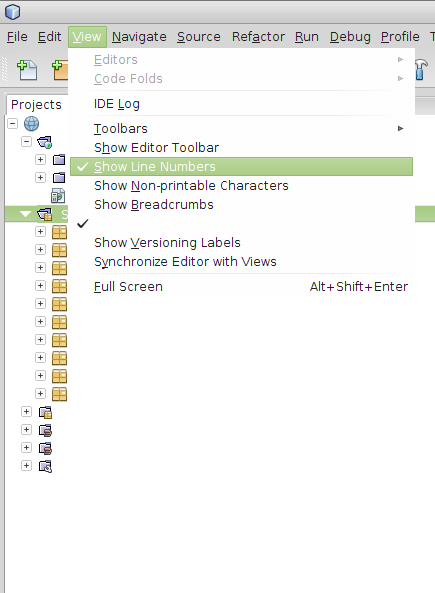Open the Refactor menu

coord(258,37)
